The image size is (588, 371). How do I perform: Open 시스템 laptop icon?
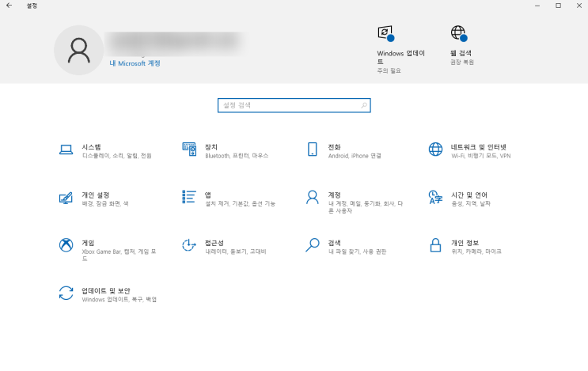(x=66, y=150)
